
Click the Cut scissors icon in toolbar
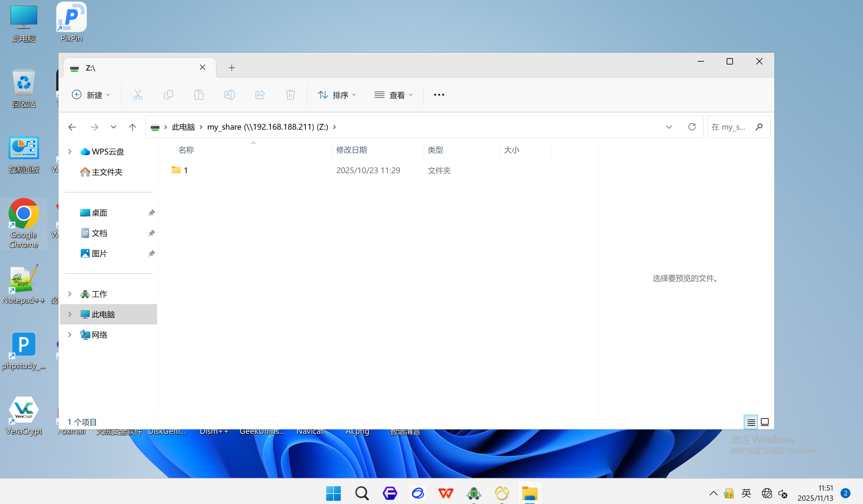pyautogui.click(x=138, y=95)
